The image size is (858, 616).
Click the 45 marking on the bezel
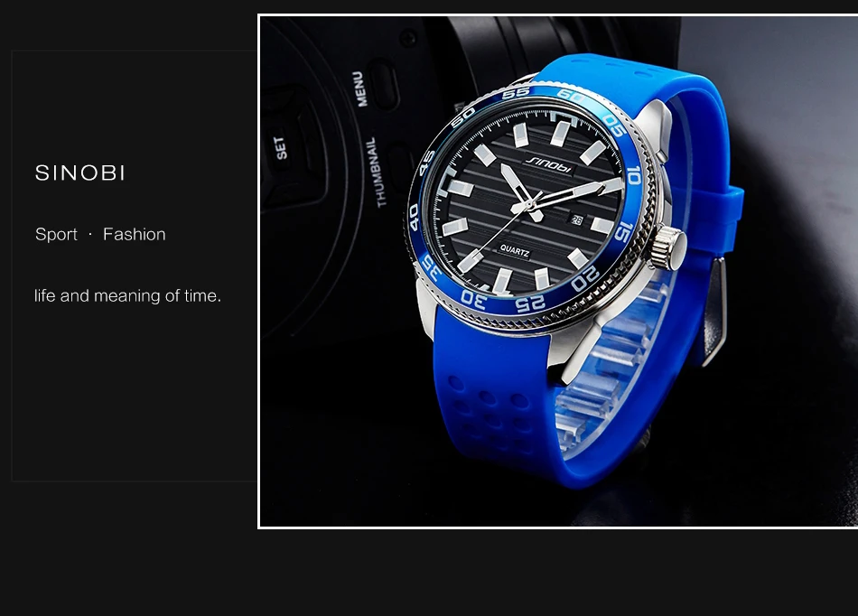coord(427,163)
